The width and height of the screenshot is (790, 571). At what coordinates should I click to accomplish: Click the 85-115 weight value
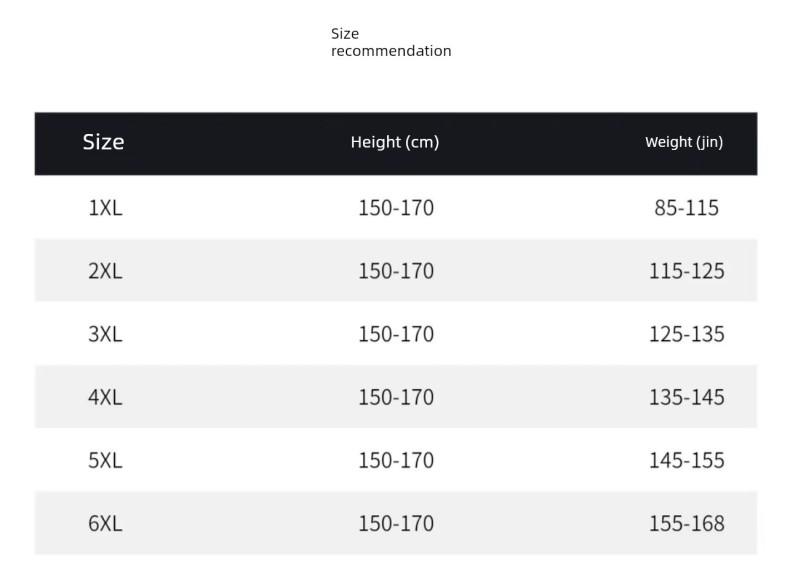686,208
